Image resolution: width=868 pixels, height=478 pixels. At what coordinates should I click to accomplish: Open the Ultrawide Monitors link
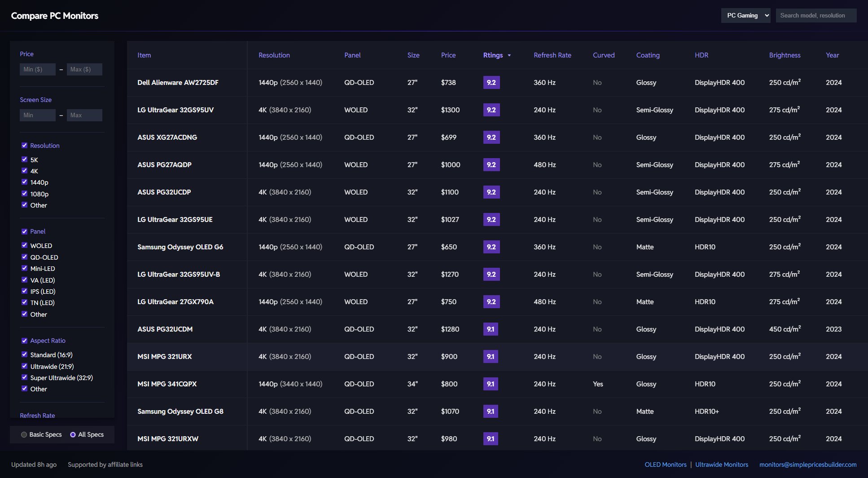tap(721, 465)
